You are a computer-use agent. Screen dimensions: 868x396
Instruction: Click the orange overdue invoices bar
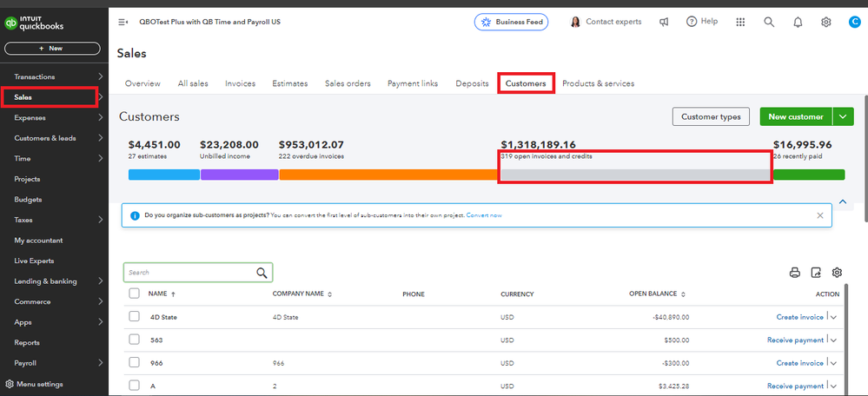pos(388,175)
